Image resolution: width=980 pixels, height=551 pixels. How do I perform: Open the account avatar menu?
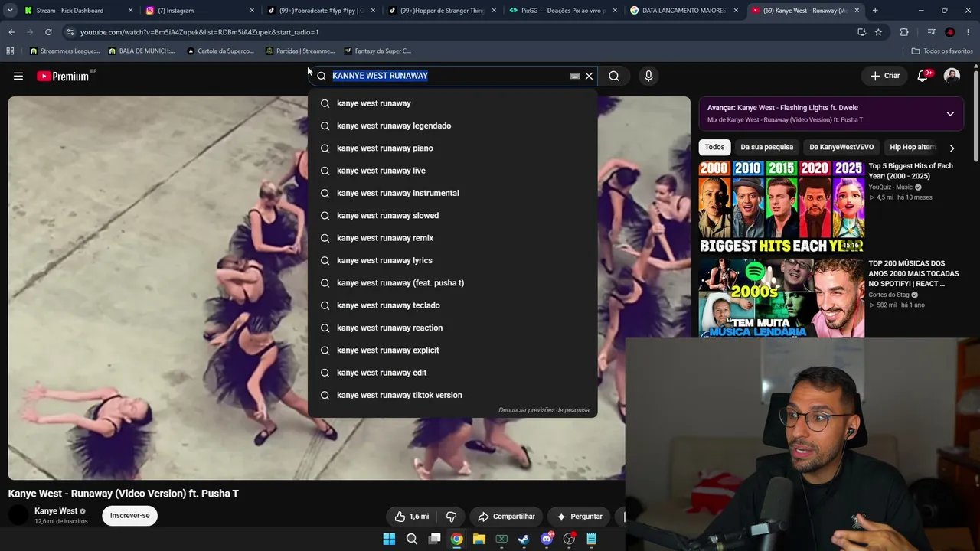click(x=952, y=76)
